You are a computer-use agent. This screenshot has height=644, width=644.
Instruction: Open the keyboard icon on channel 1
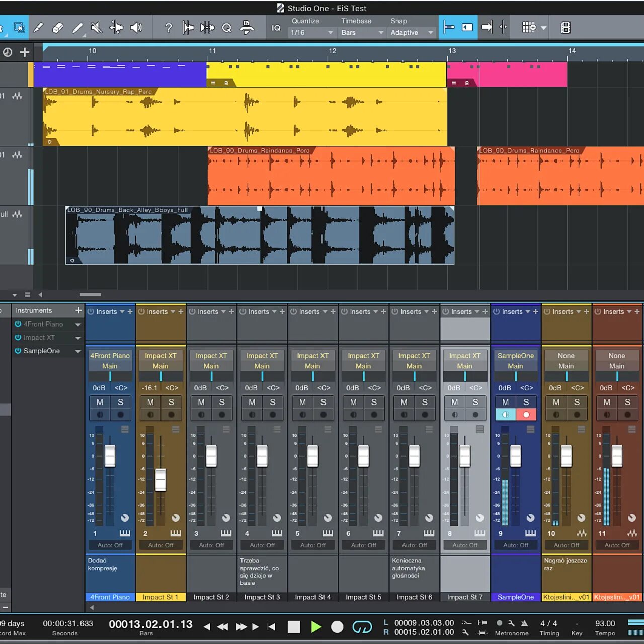pyautogui.click(x=124, y=533)
